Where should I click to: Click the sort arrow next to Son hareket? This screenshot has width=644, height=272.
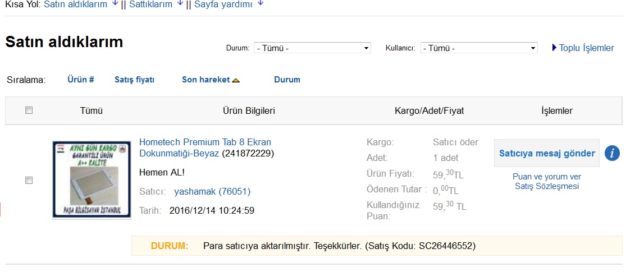click(236, 80)
